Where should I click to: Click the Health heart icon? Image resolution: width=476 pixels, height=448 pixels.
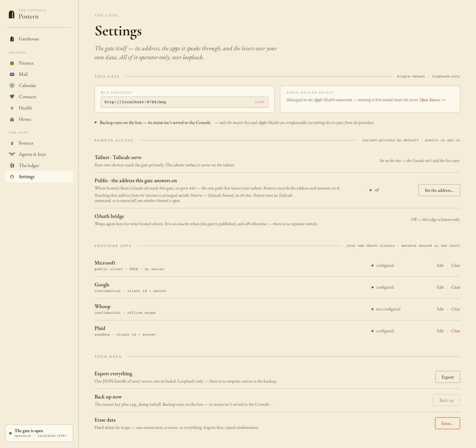(x=12, y=108)
